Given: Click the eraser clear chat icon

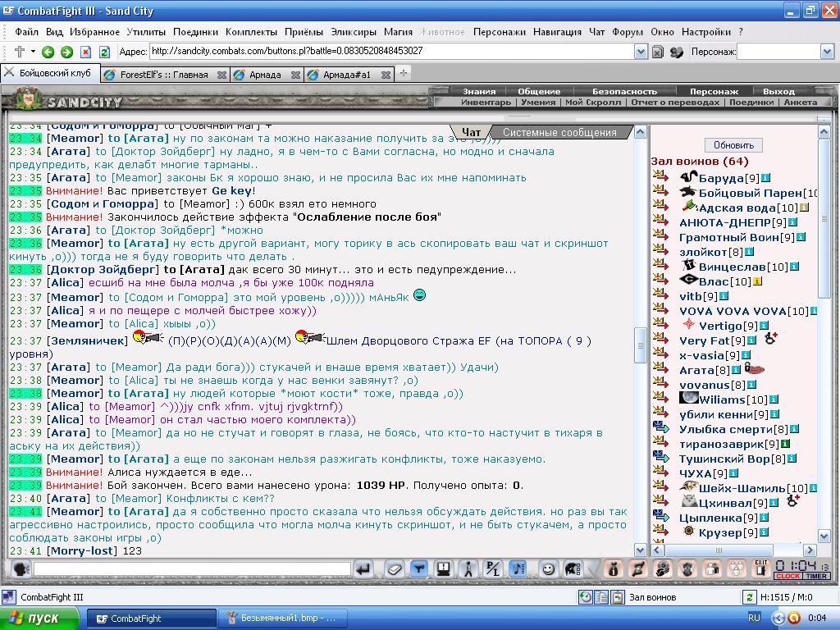Looking at the screenshot, I should click(x=395, y=568).
